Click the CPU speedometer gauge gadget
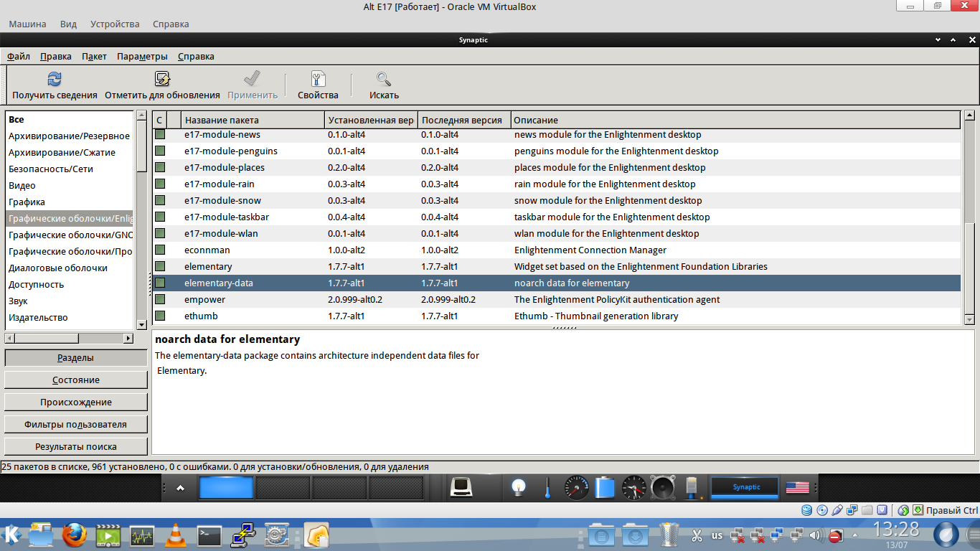 [x=576, y=488]
